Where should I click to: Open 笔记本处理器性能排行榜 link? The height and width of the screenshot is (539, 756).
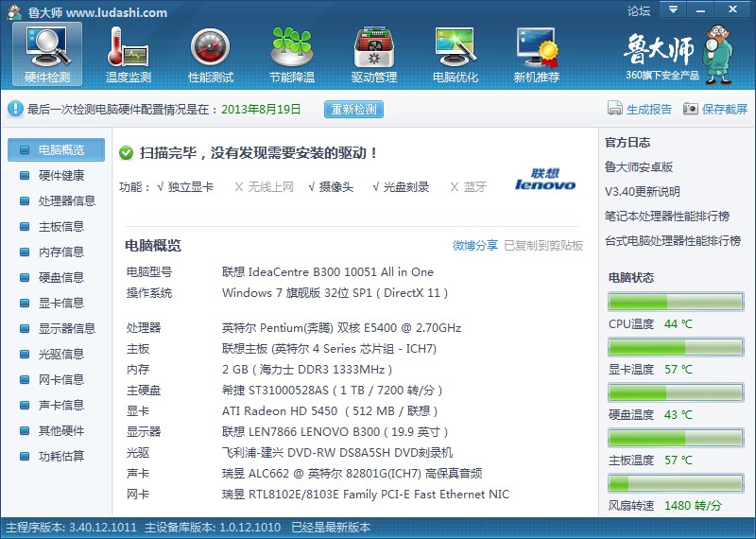[x=667, y=217]
